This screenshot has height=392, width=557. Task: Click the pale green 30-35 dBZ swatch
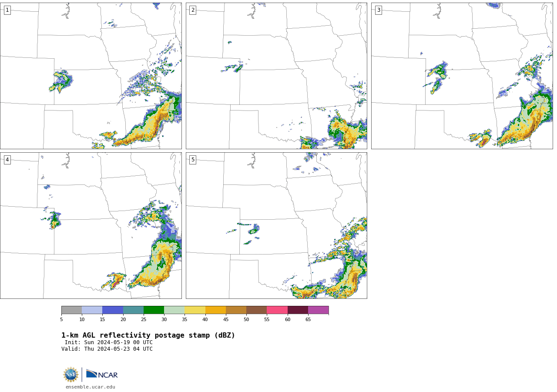click(x=174, y=310)
